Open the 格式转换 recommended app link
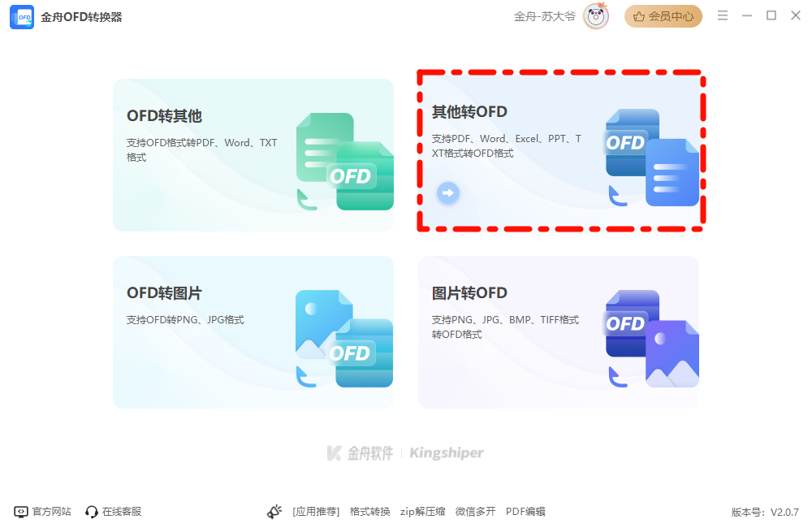The width and height of the screenshot is (812, 528). click(369, 512)
